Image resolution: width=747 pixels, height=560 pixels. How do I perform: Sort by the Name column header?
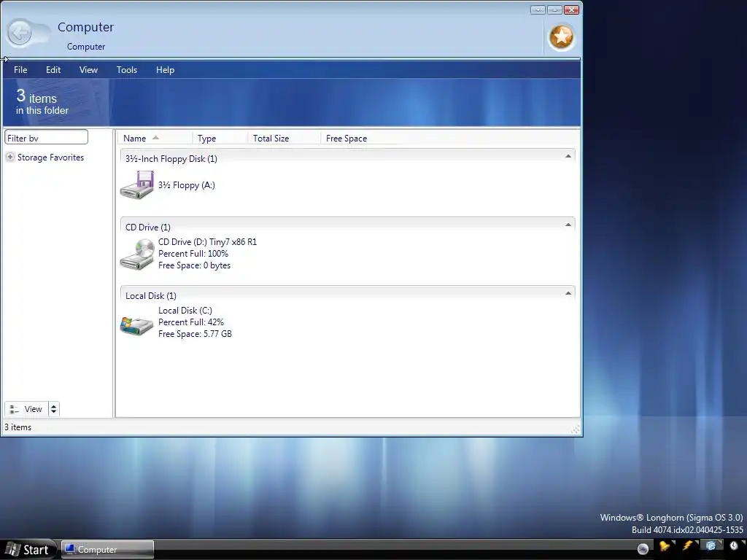[x=155, y=138]
